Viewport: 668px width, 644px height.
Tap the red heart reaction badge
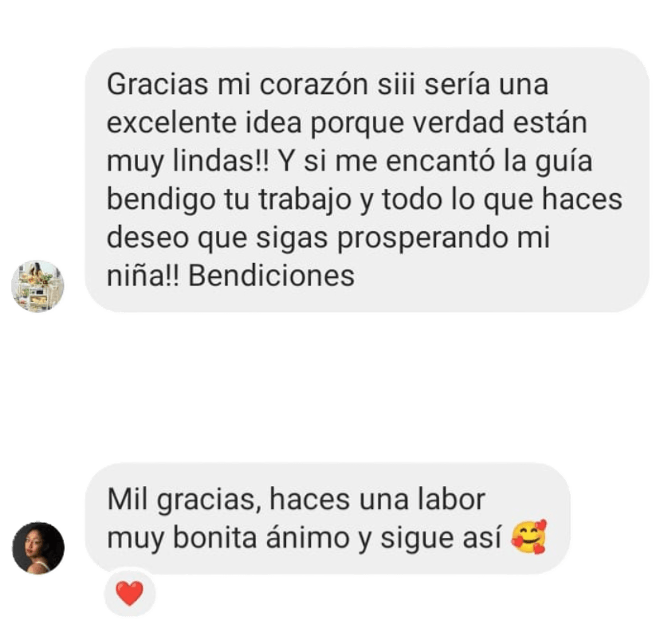pyautogui.click(x=130, y=593)
